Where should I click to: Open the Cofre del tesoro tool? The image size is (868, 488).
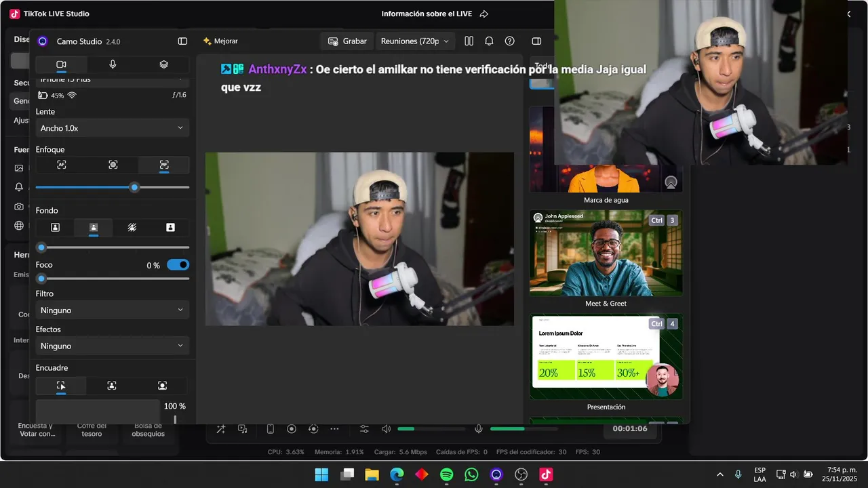point(92,430)
